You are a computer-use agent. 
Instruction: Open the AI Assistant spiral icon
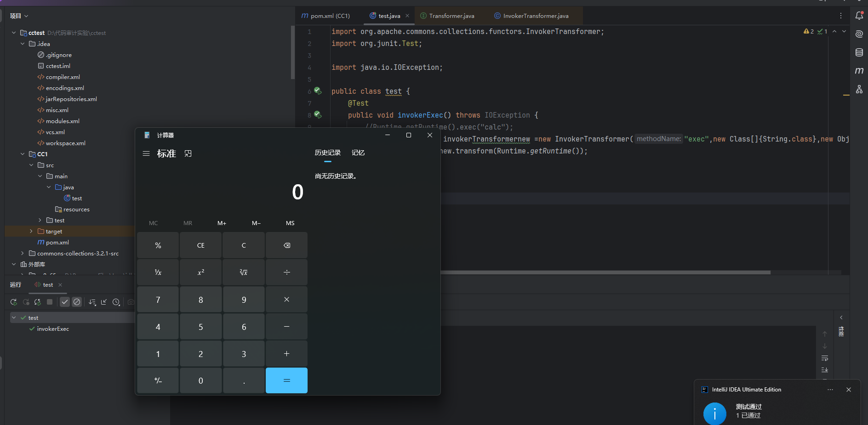click(x=859, y=34)
